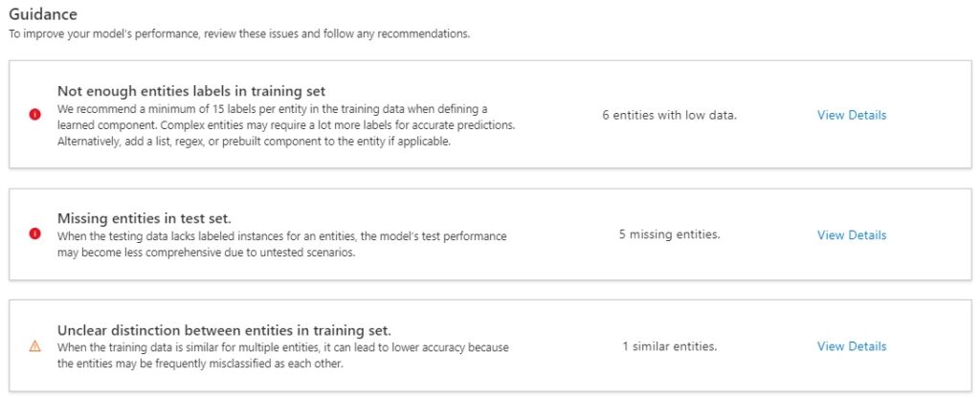The width and height of the screenshot is (980, 398).
Task: Click the '6 entities with low data.' text
Action: [669, 115]
